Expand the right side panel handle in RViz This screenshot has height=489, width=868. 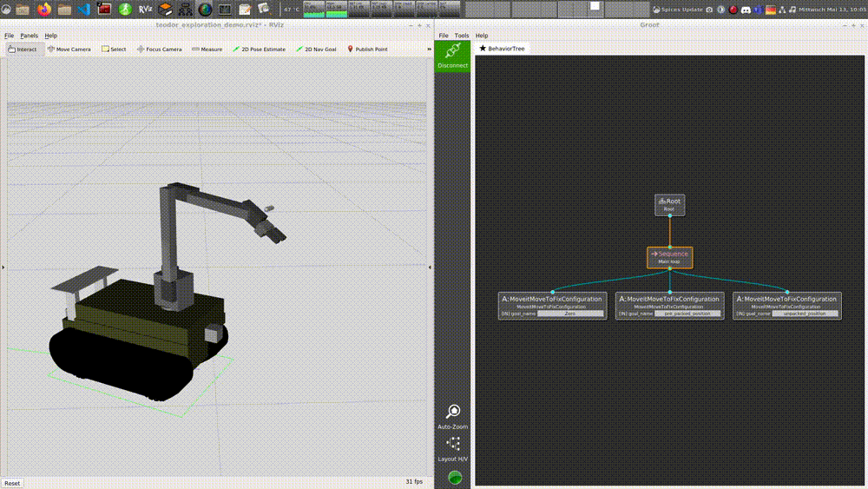click(431, 267)
